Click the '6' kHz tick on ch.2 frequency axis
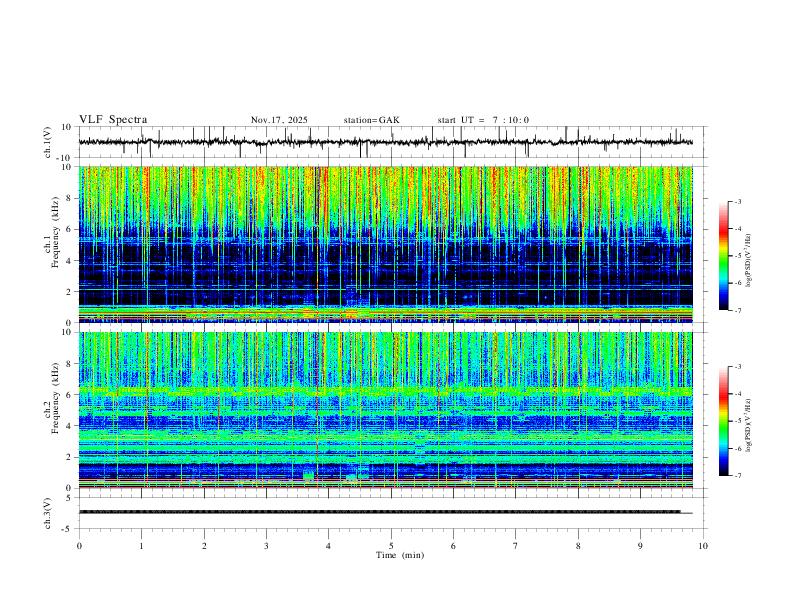 click(x=69, y=394)
